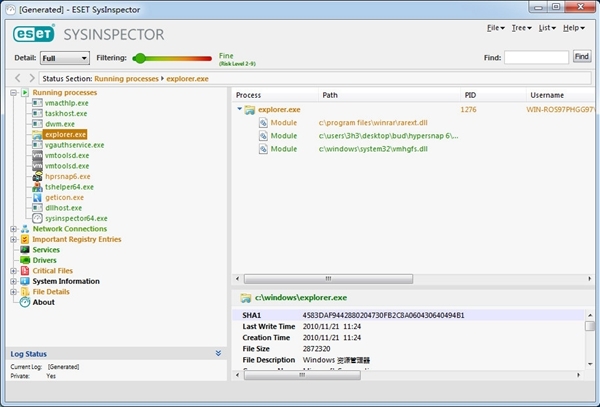The width and height of the screenshot is (600, 407).
Task: Click the dllhost.exe process icon
Action: click(x=37, y=208)
